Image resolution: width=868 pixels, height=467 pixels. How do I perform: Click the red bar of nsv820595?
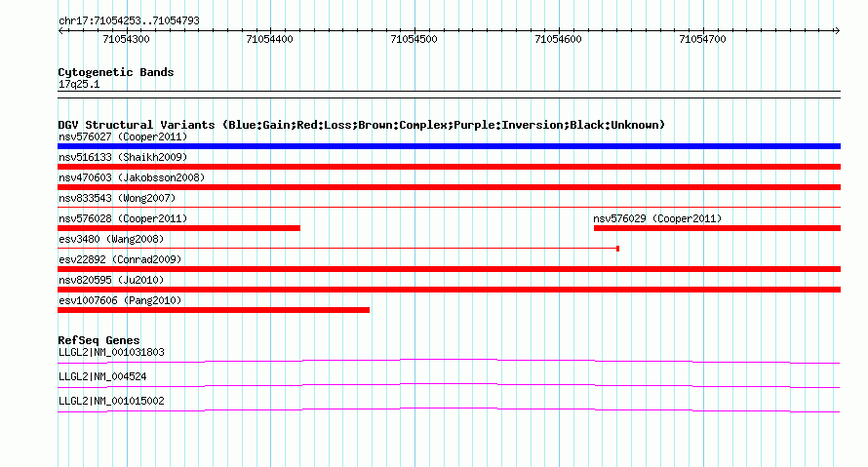449,290
